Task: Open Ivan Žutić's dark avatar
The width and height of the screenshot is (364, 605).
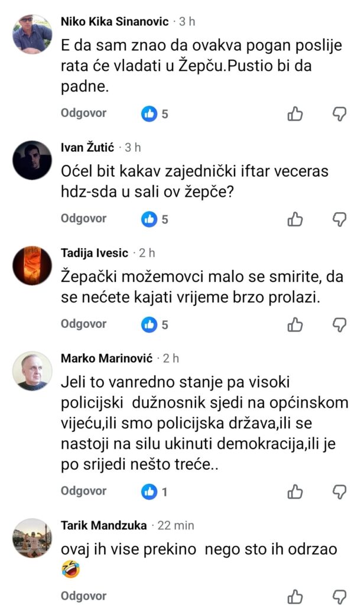Action: click(x=32, y=160)
